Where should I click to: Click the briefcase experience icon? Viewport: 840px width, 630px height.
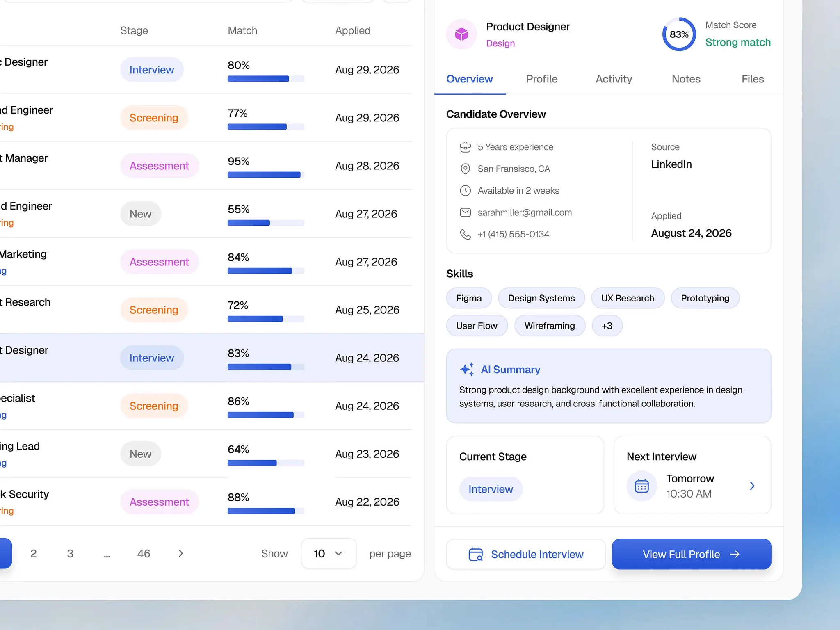click(465, 147)
